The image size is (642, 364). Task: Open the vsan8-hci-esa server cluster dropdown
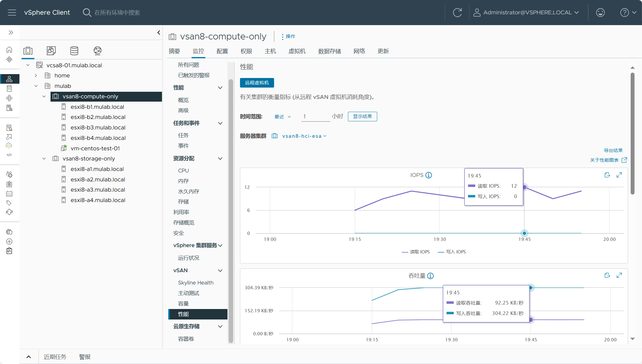pos(304,136)
